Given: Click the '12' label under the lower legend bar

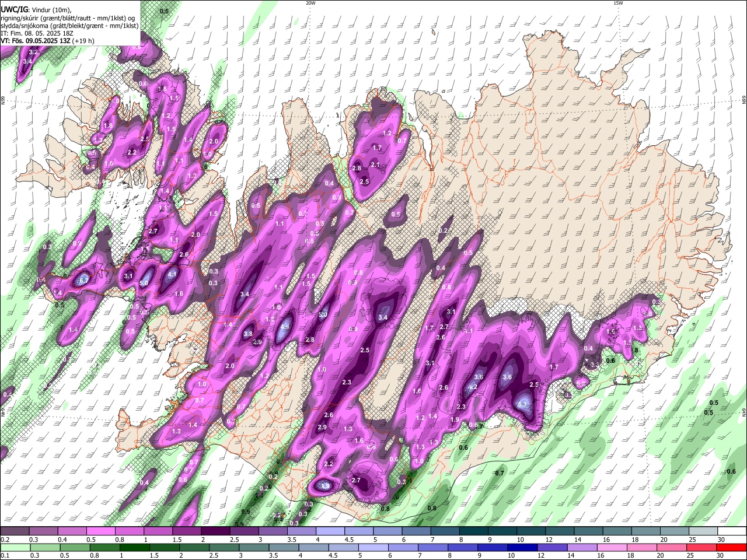Looking at the screenshot, I should (542, 556).
